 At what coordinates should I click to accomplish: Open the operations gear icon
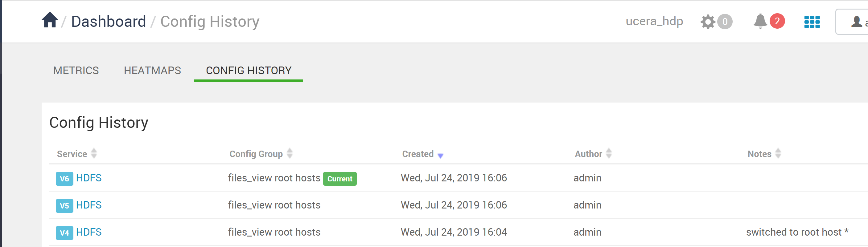[x=708, y=22]
